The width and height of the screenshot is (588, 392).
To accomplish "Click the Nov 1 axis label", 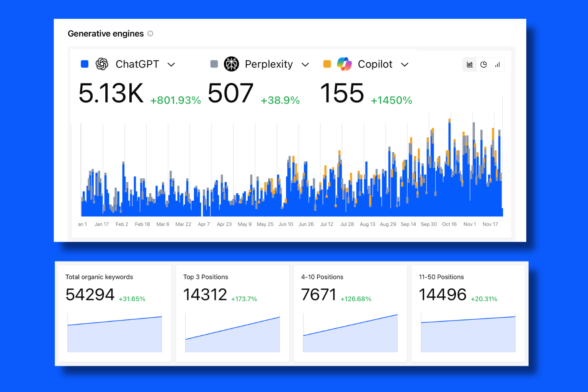I will (470, 224).
